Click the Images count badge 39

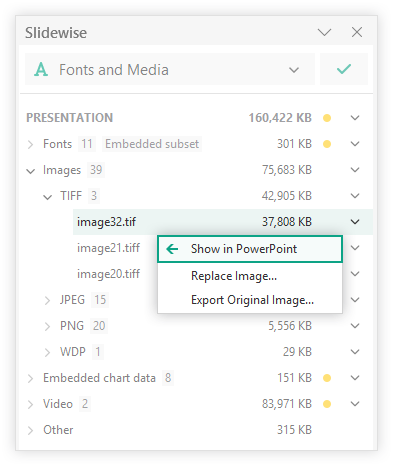[96, 170]
